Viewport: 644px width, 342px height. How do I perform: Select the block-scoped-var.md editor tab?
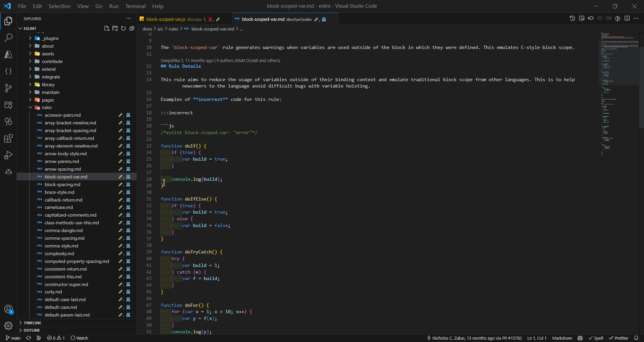pos(285,19)
